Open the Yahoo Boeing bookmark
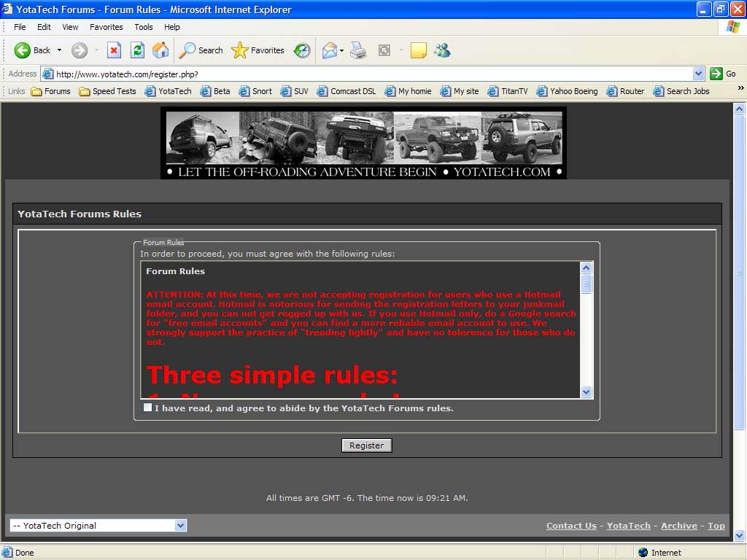The width and height of the screenshot is (747, 560). [567, 91]
